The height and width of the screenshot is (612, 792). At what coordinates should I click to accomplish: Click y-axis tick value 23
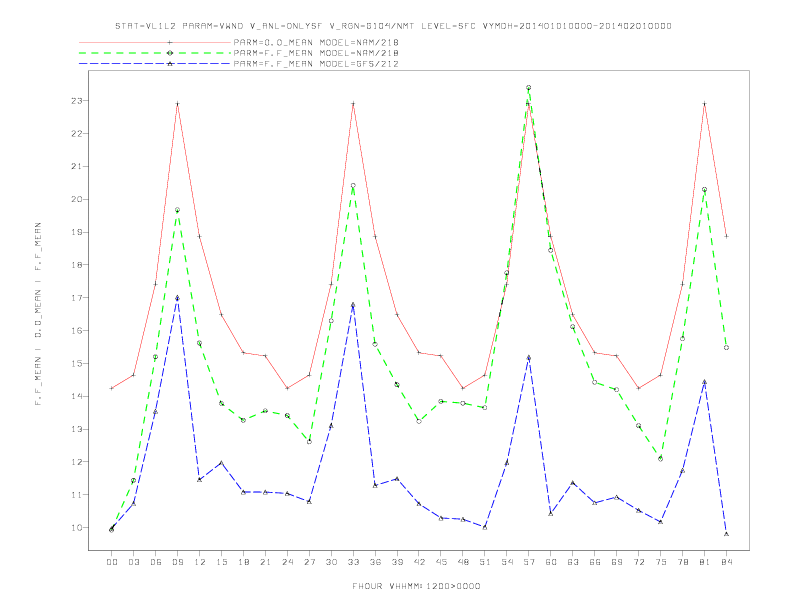[76, 100]
